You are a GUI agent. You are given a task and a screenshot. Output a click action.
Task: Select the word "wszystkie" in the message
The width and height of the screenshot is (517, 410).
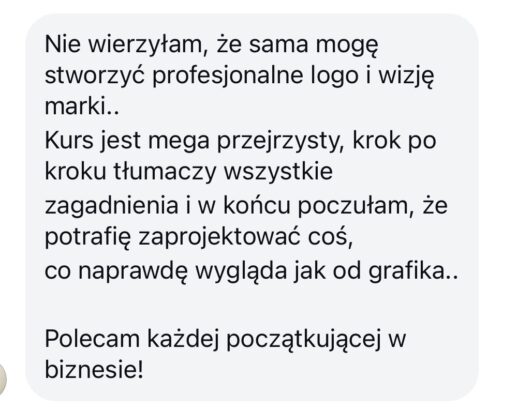278,173
